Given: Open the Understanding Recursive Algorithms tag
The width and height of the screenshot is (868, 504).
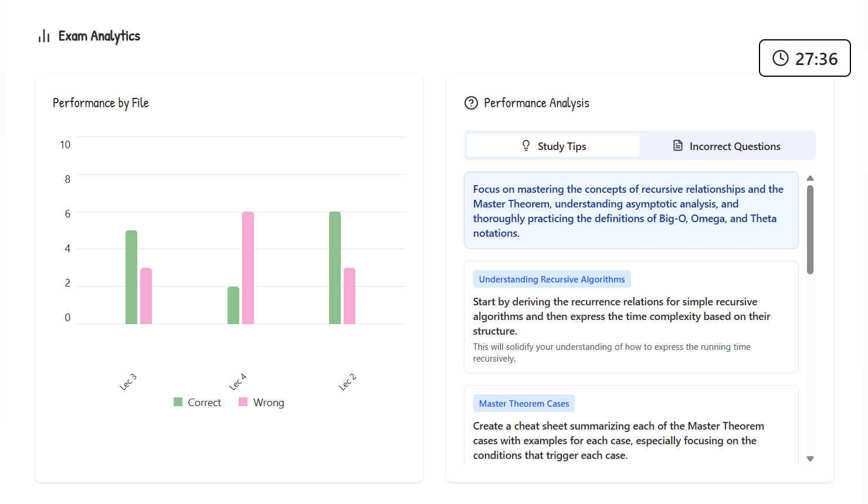Looking at the screenshot, I should pos(551,280).
